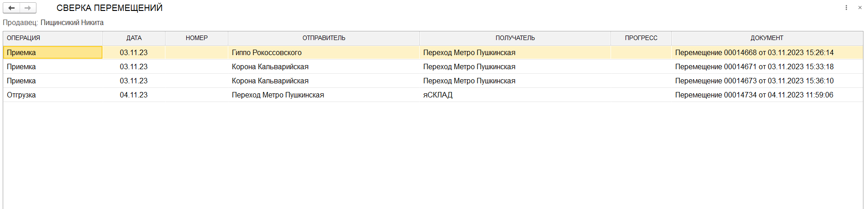This screenshot has width=868, height=209.
Task: Click sender Гиппо Рокоссовского
Action: [x=267, y=53]
